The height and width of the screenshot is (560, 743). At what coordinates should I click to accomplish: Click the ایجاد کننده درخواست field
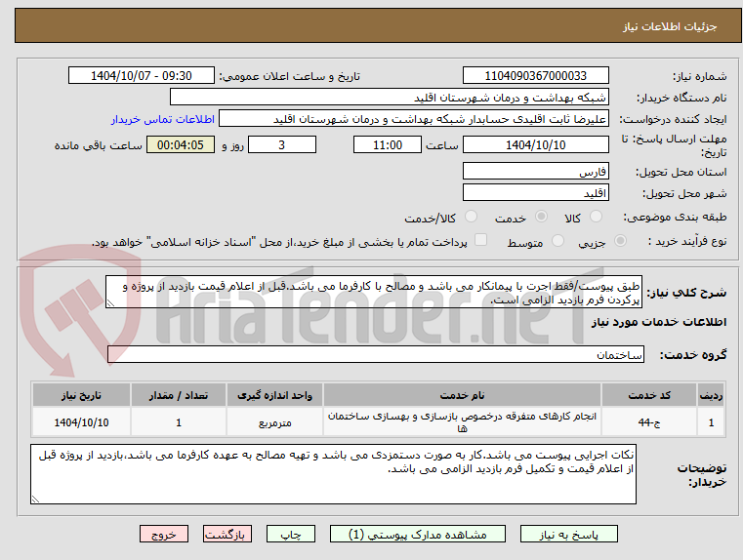[x=414, y=118]
